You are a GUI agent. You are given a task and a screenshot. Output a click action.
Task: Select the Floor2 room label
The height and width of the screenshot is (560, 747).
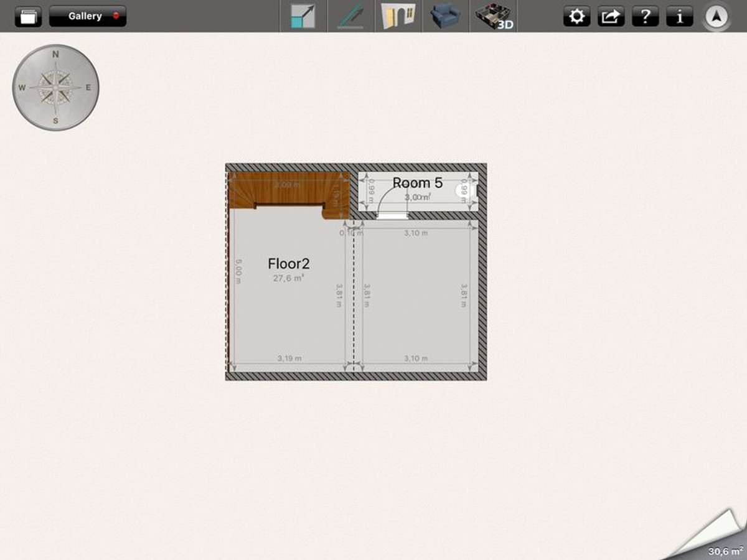coord(288,263)
